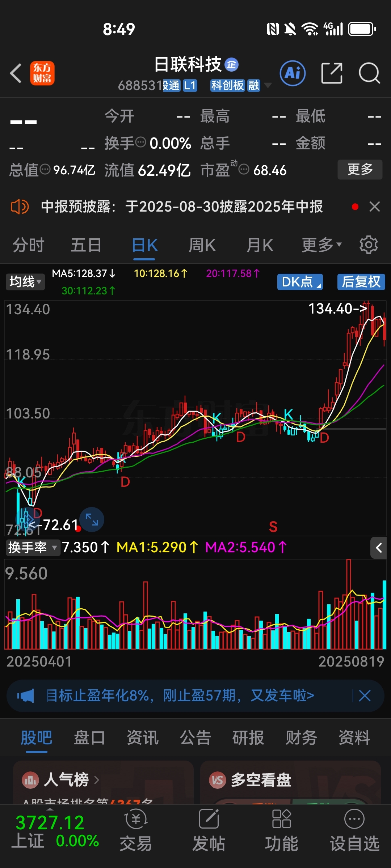Screen dimensions: 391x868
Task: Open the 盘口 tab
Action: 89,738
